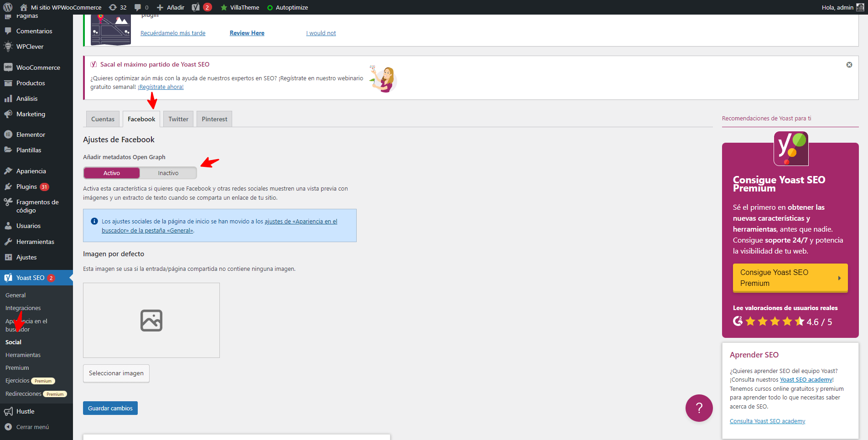The height and width of the screenshot is (440, 868).
Task: Click the VillaTheme star icon
Action: pos(224,7)
